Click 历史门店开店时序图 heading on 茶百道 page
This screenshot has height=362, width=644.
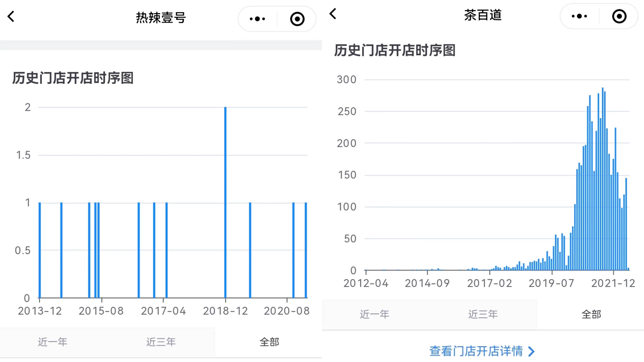click(x=395, y=50)
